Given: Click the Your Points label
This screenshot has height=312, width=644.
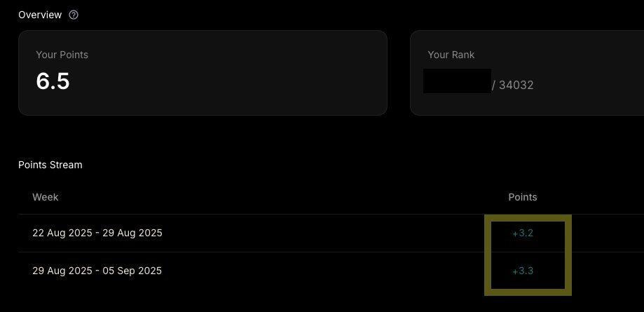Looking at the screenshot, I should (62, 55).
